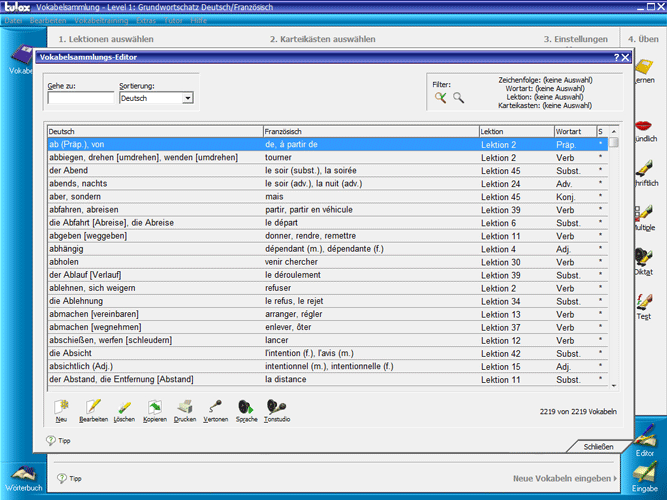Sort by the Wortart column header

575,131
